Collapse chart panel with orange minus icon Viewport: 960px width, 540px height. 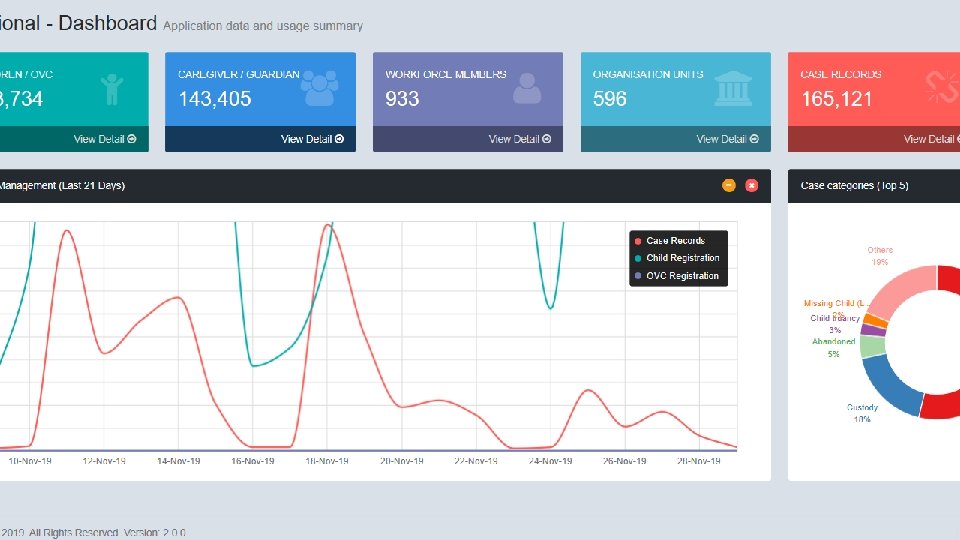point(729,186)
